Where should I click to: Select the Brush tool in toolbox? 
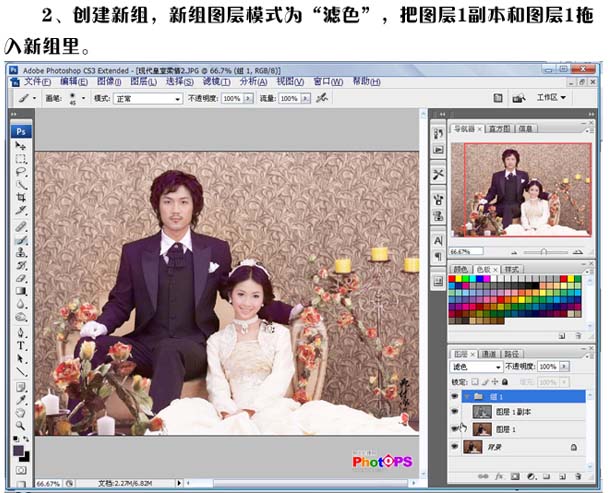coord(21,240)
